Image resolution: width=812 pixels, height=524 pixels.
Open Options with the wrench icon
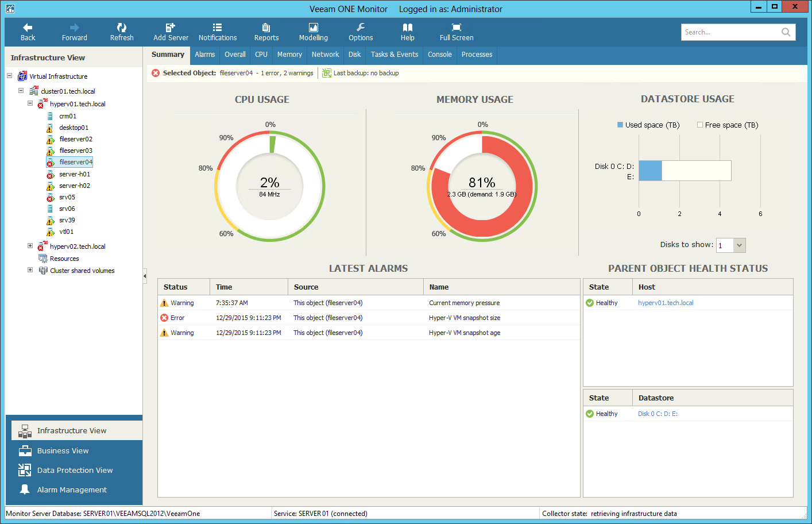pos(361,32)
